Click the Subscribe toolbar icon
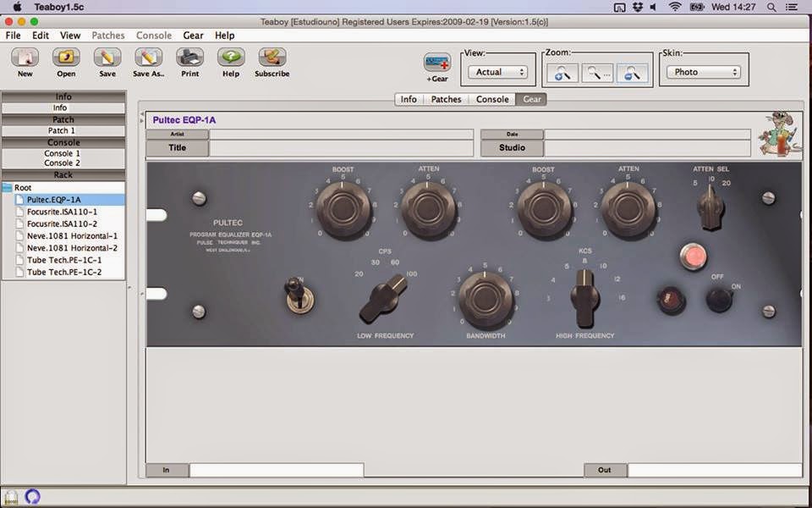 click(272, 57)
